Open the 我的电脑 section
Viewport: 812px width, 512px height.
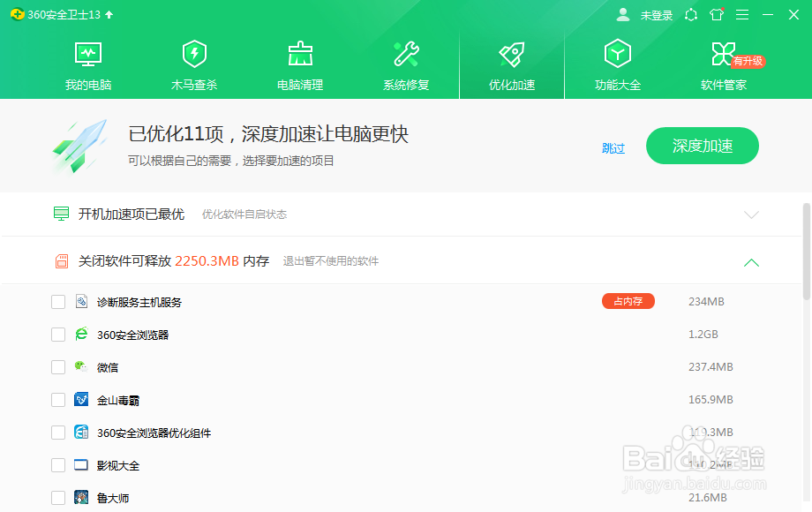[87, 66]
